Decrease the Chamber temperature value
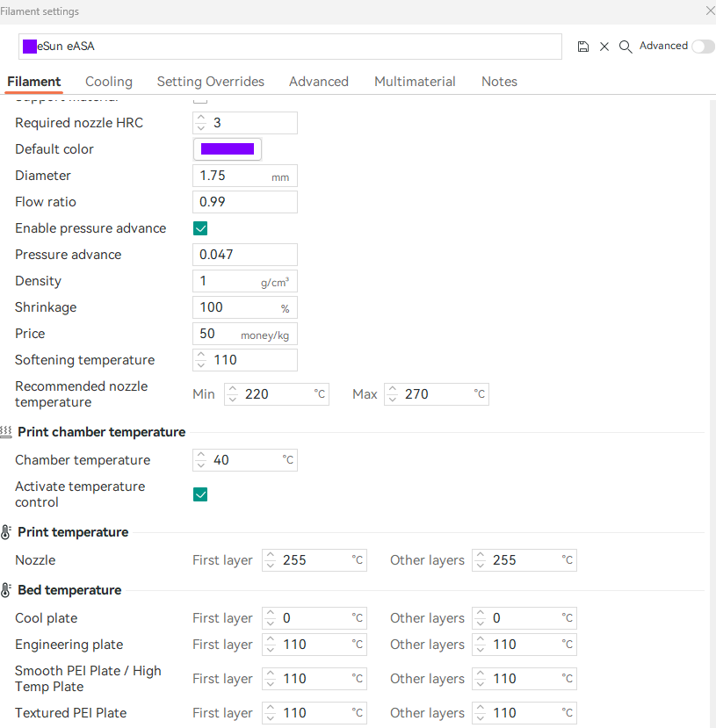716x728 pixels. [x=201, y=465]
